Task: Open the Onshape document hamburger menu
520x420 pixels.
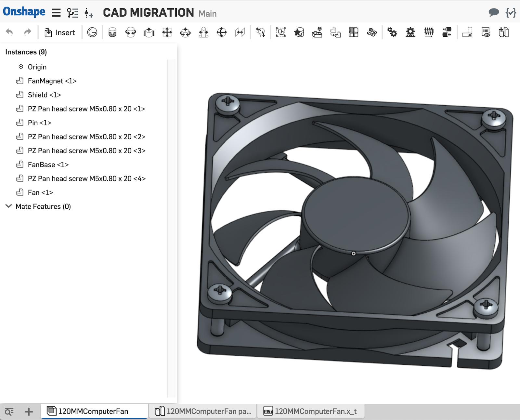Action: (x=56, y=13)
